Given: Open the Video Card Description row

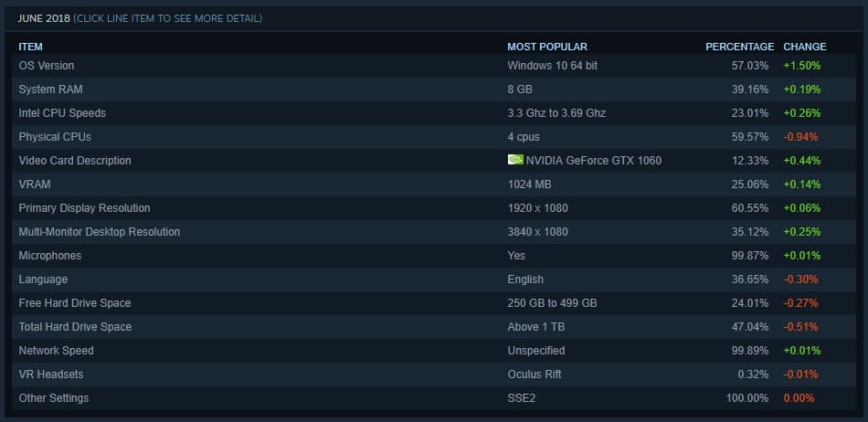Looking at the screenshot, I should click(433, 161).
